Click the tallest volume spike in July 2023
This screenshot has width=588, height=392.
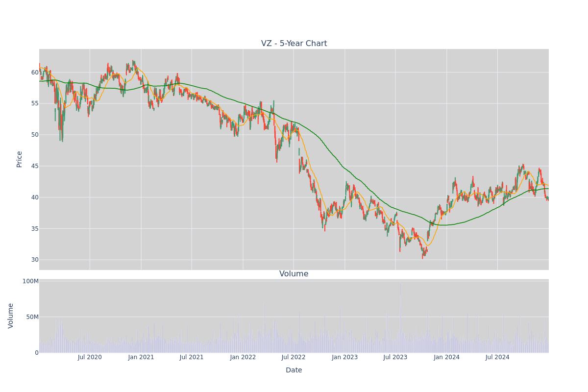click(x=400, y=318)
